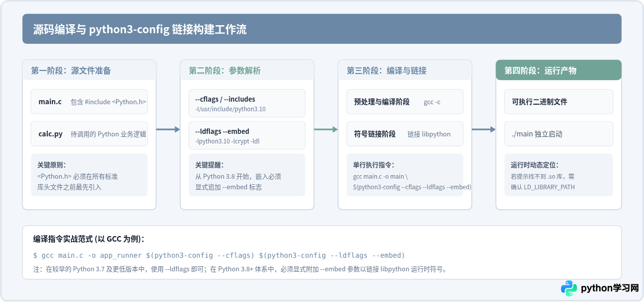The height and width of the screenshot is (302, 644).
Task: Click the -lpython3.10 -lcrypt -ldl text
Action: tap(227, 141)
